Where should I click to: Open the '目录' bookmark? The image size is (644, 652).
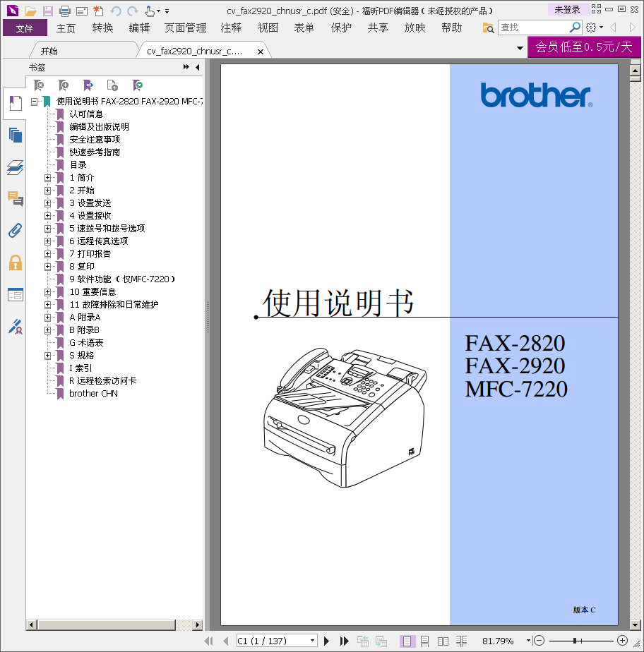click(78, 165)
